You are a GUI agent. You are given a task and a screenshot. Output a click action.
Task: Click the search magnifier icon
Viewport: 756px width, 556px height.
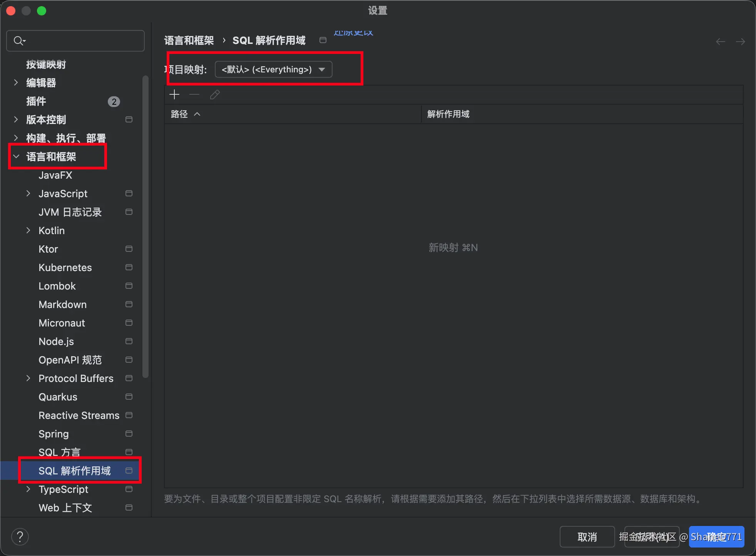(x=18, y=40)
